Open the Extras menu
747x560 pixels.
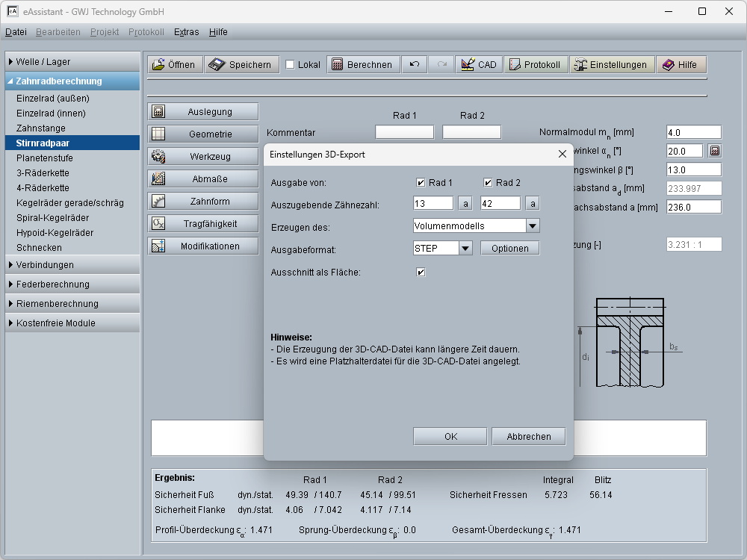tap(186, 32)
